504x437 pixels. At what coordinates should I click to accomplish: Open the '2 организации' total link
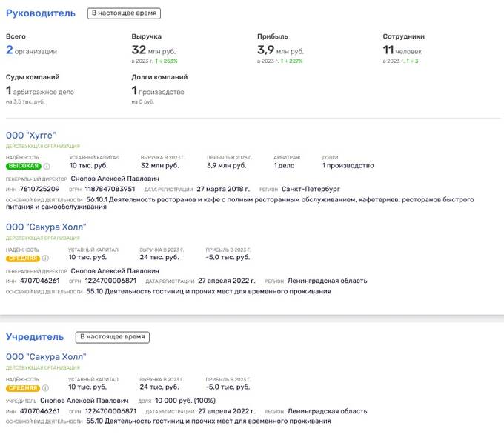[x=31, y=51]
